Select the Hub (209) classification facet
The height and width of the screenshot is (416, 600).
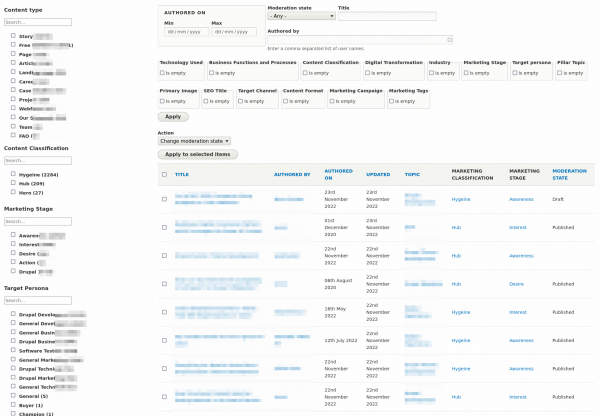[12, 183]
